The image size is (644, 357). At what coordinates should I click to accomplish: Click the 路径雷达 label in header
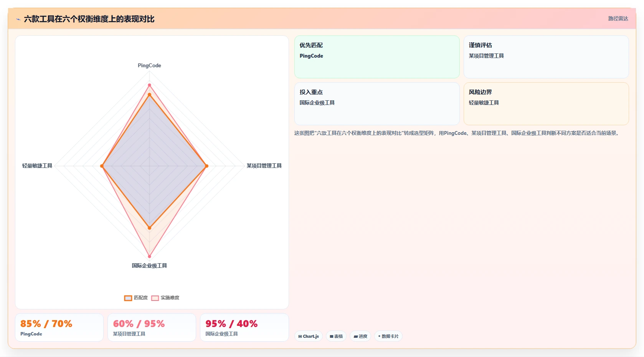pyautogui.click(x=618, y=18)
